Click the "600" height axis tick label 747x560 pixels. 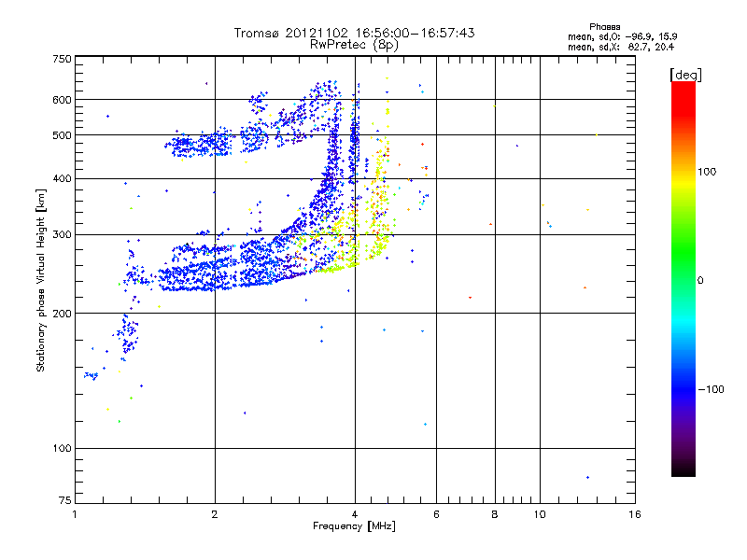pyautogui.click(x=62, y=100)
